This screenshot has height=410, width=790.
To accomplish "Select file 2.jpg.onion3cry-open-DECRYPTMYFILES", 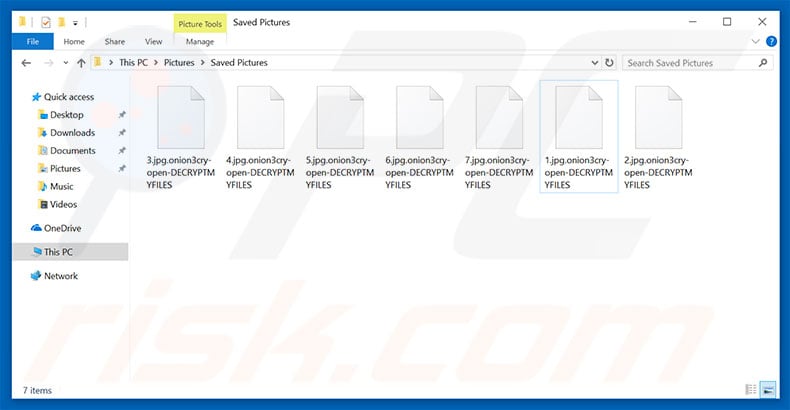I will click(x=658, y=136).
